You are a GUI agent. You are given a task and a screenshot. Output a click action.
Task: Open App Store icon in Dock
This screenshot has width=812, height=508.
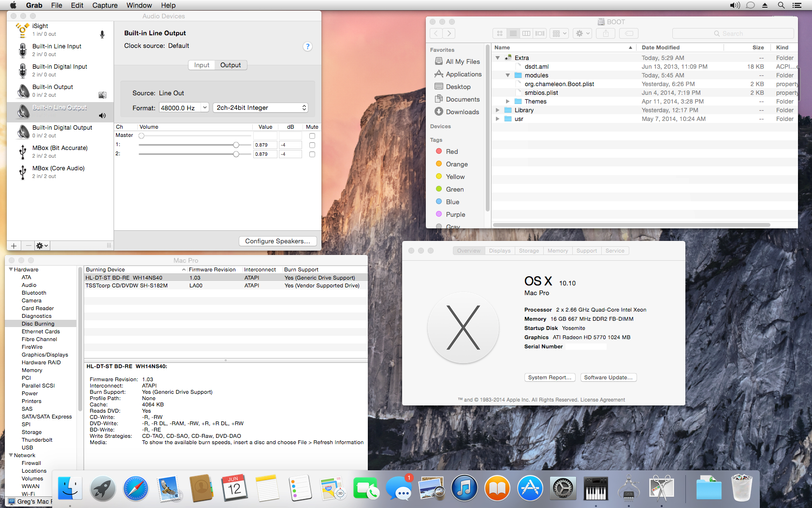click(530, 488)
